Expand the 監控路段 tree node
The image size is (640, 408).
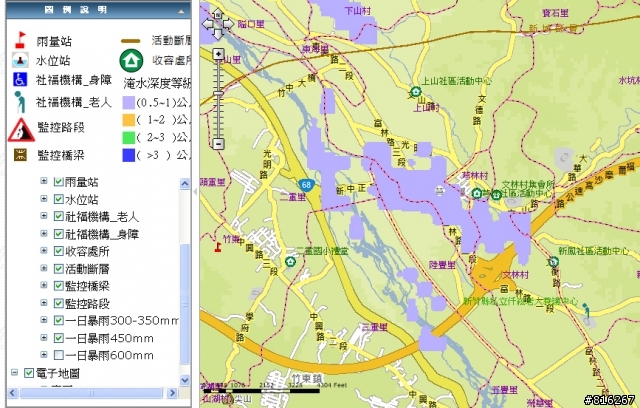click(43, 302)
